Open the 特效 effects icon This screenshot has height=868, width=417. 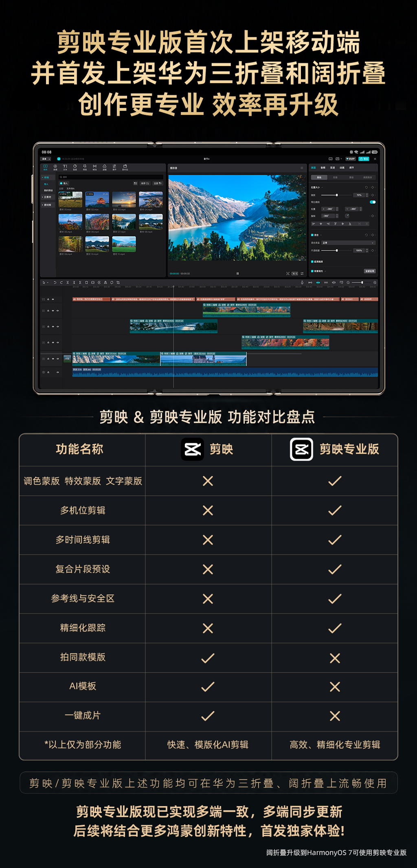[x=85, y=167]
